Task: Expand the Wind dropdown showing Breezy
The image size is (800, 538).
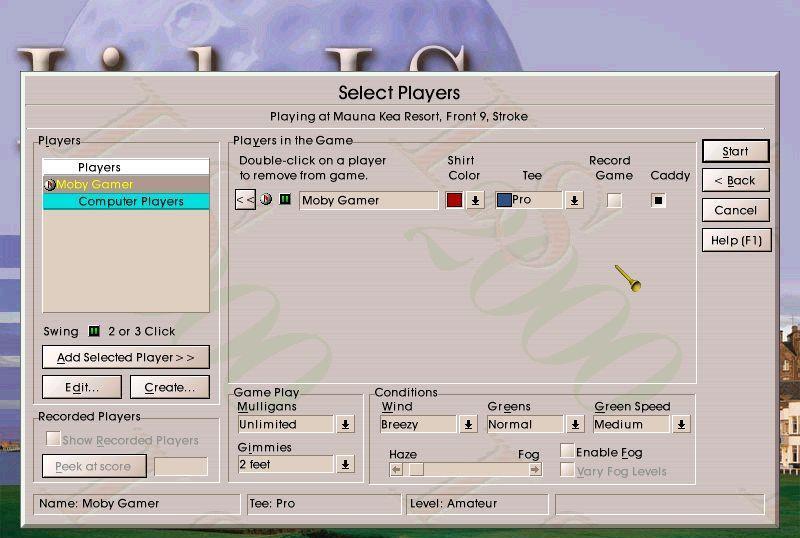Action: (x=468, y=424)
